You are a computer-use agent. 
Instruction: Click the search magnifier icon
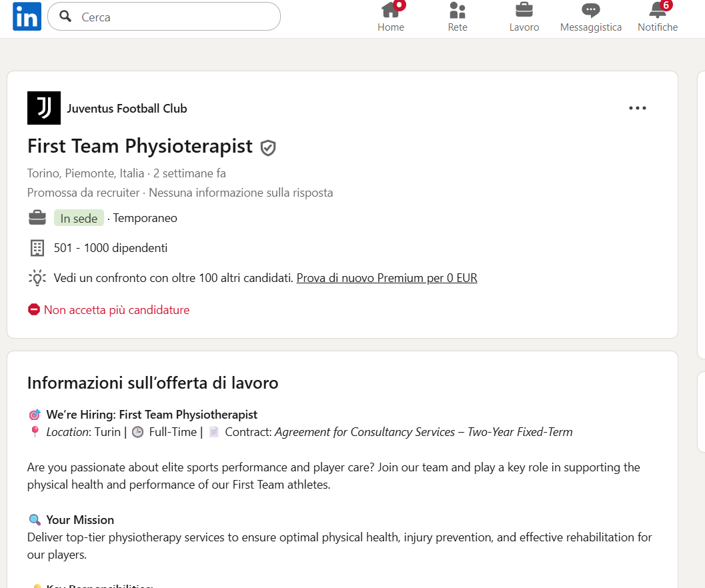(x=65, y=16)
